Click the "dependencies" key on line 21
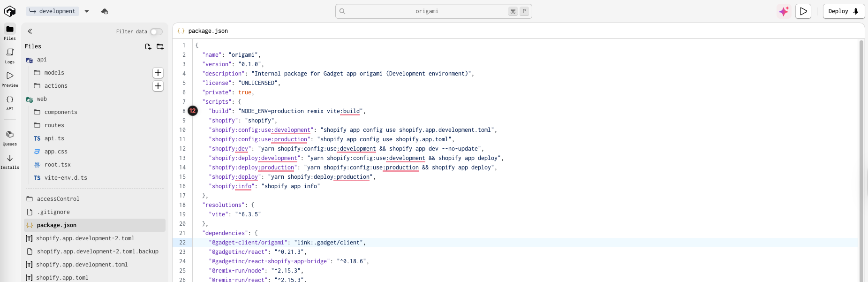The image size is (868, 282). [x=225, y=233]
